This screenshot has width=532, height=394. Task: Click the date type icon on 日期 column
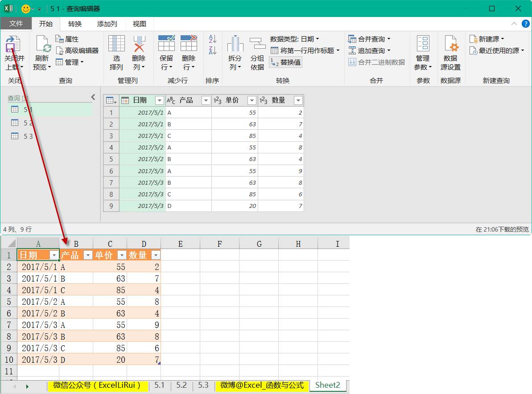tap(125, 100)
